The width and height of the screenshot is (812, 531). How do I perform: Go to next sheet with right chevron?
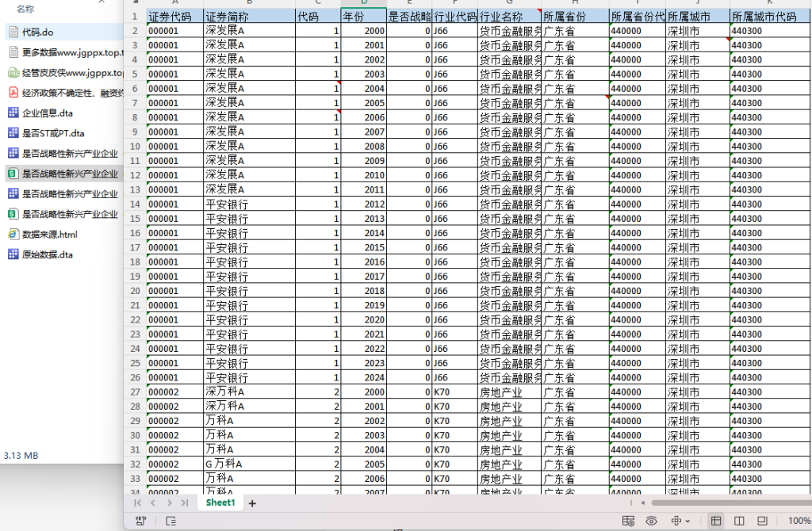170,503
